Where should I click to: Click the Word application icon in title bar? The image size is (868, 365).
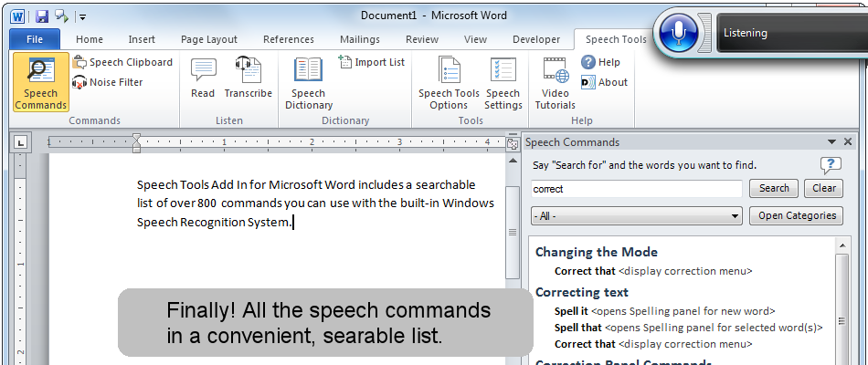tap(17, 16)
